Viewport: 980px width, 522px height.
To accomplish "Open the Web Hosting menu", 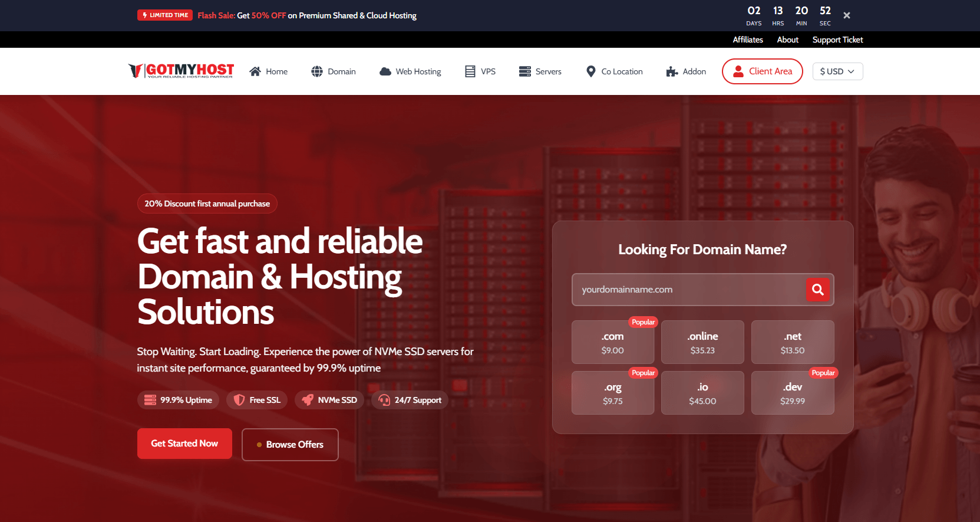I will click(410, 71).
